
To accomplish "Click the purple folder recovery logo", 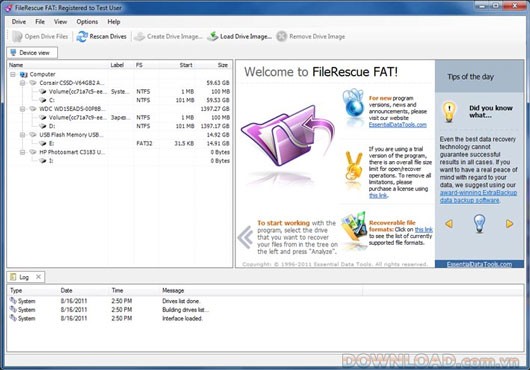I will pos(287,137).
